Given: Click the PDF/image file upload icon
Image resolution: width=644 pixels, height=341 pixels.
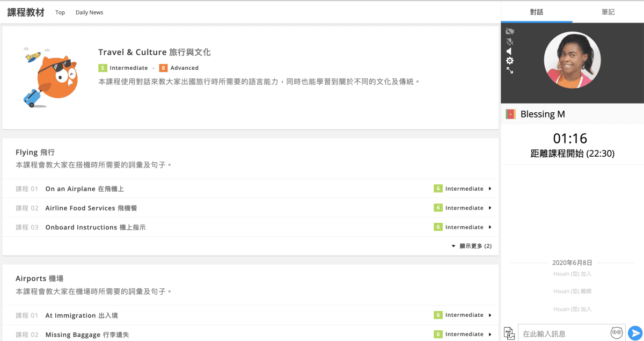Looking at the screenshot, I should [509, 333].
